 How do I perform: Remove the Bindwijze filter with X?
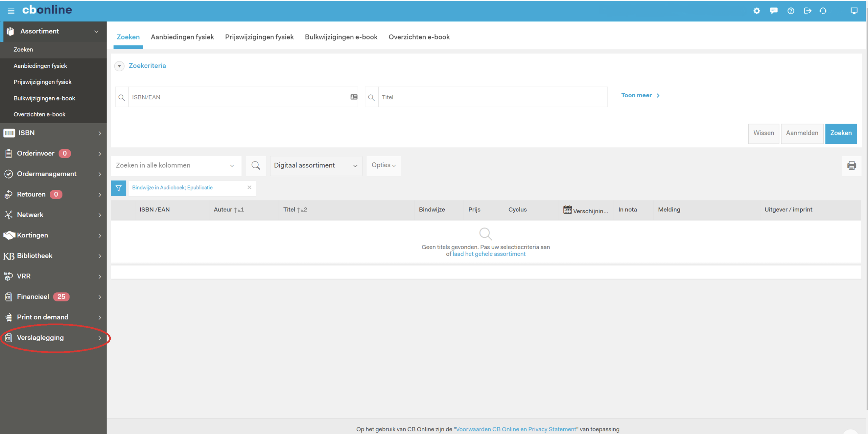coord(249,187)
